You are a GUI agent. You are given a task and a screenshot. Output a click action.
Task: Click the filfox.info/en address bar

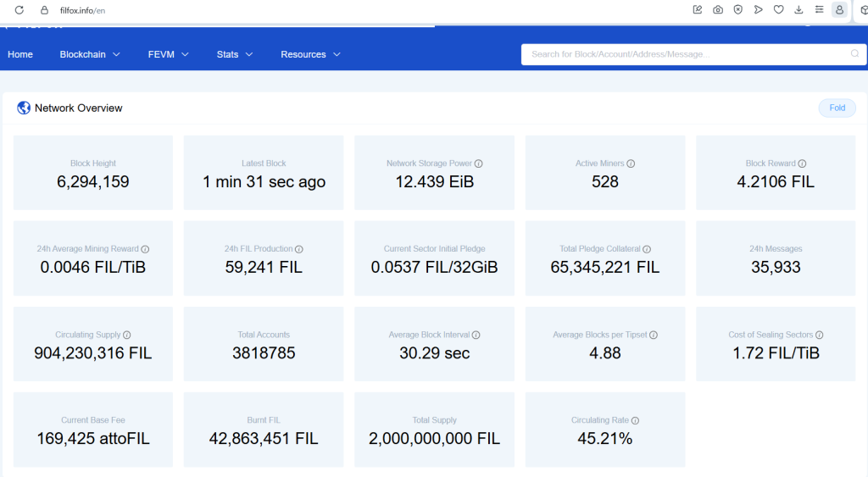click(82, 10)
